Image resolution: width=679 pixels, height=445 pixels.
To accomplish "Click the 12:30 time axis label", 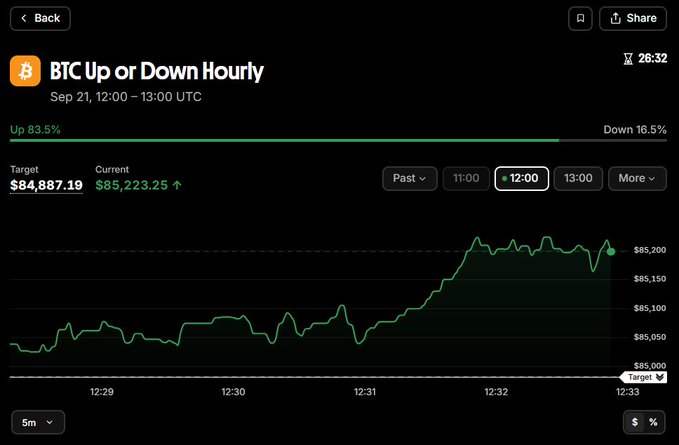I will [233, 392].
